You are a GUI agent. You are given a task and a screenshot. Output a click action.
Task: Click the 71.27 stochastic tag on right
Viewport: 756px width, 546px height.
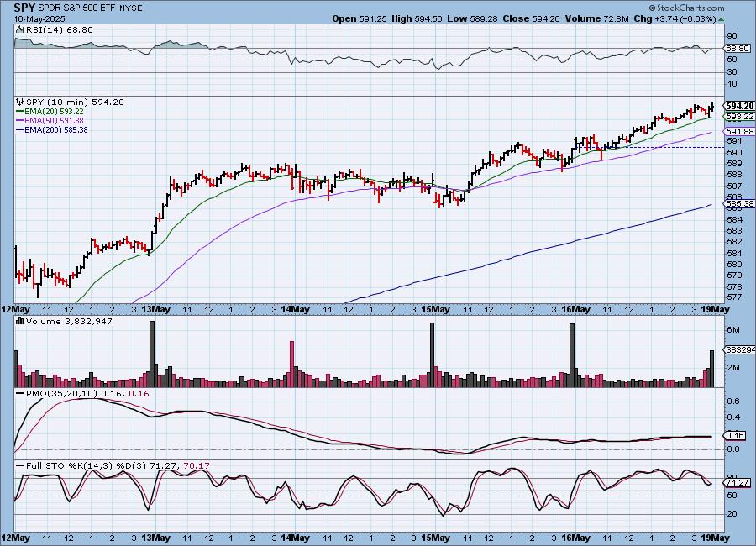[738, 483]
